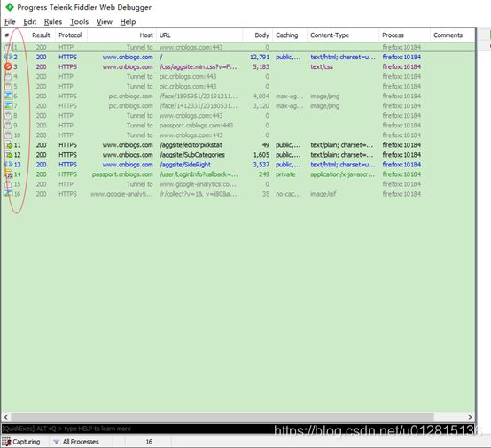Viewport: 491px width, 448px height.
Task: Sort by the Result column header
Action: tap(41, 35)
